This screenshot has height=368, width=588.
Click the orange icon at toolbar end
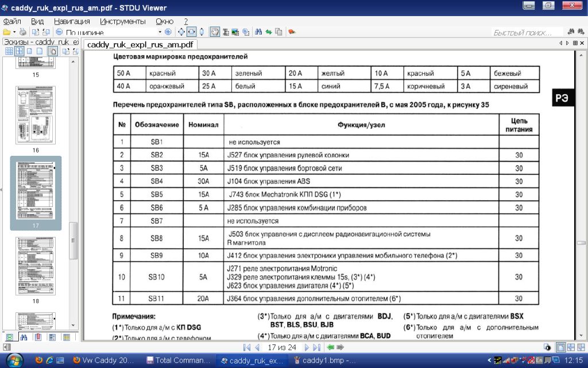click(291, 32)
